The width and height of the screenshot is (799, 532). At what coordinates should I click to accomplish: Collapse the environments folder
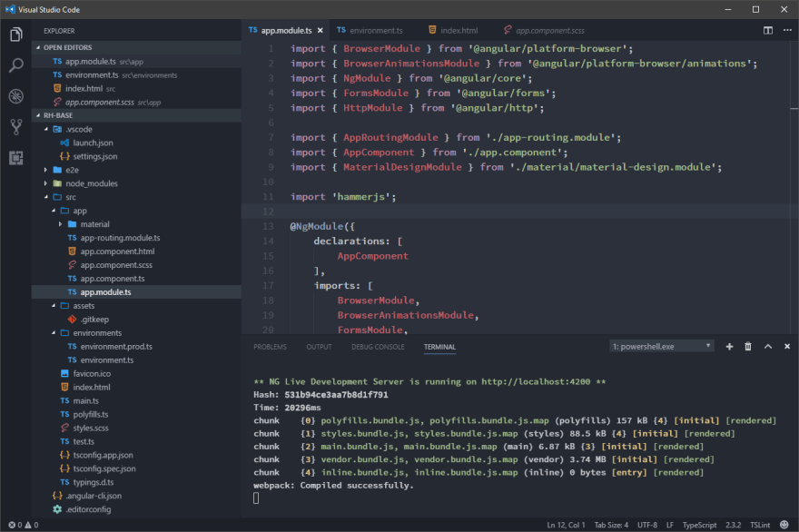click(54, 333)
